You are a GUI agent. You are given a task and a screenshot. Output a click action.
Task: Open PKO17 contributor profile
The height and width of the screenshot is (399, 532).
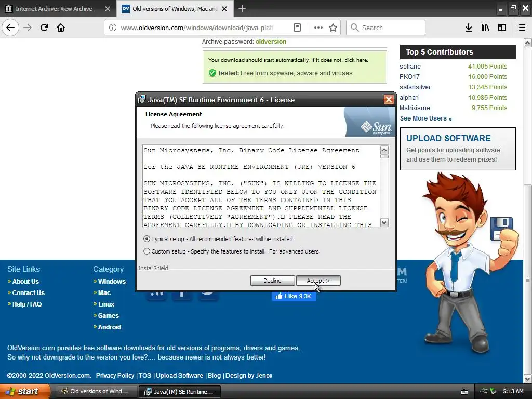pos(409,77)
